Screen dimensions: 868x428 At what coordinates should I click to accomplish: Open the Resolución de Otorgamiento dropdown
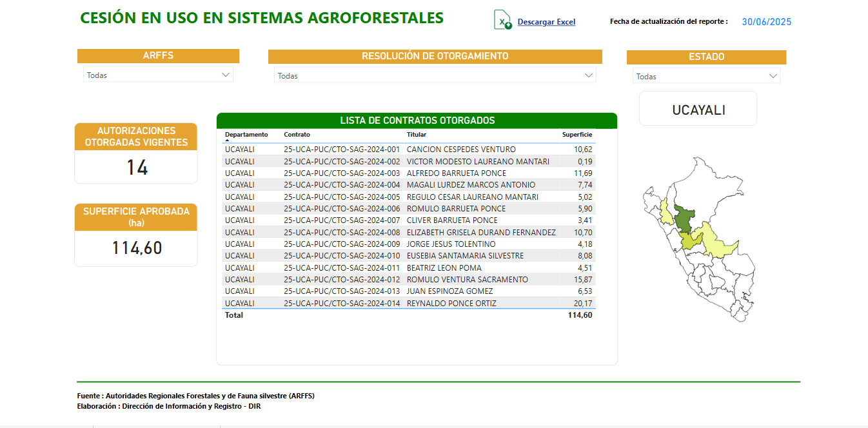588,75
